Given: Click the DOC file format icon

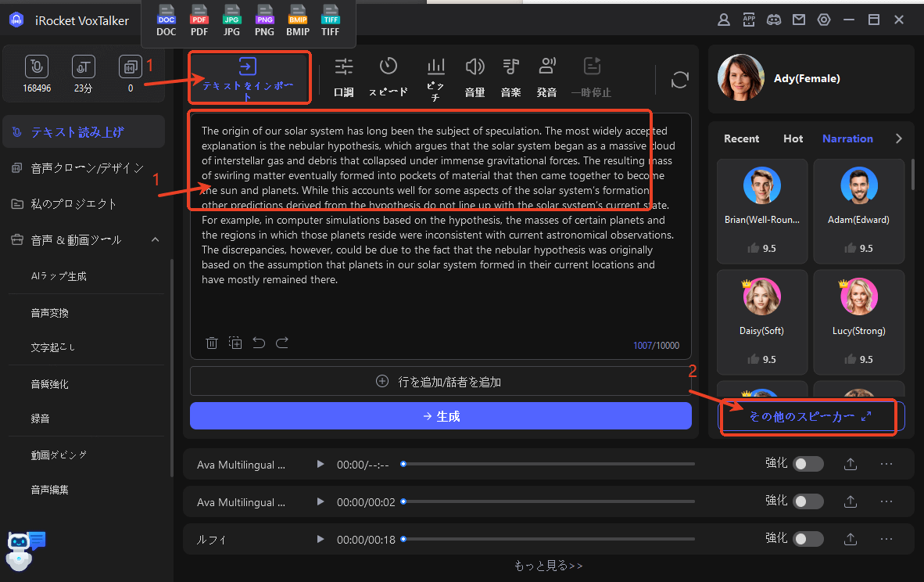Looking at the screenshot, I should point(167,21).
